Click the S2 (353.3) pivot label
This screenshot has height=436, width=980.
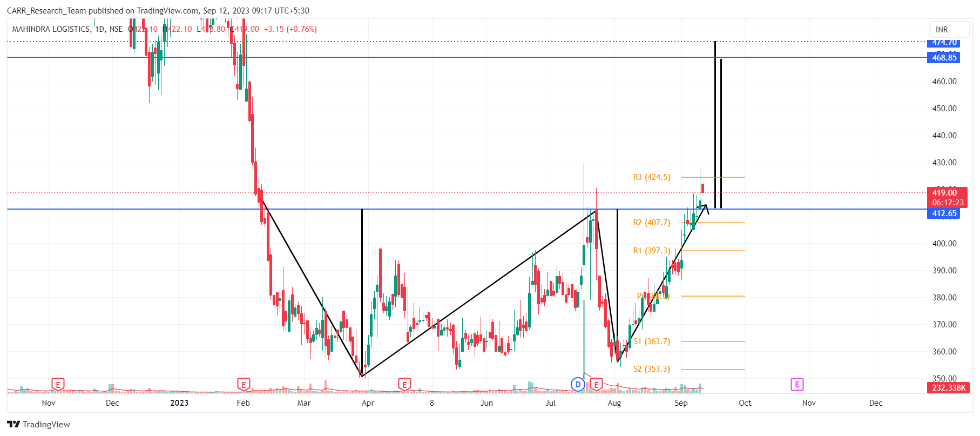click(x=652, y=369)
